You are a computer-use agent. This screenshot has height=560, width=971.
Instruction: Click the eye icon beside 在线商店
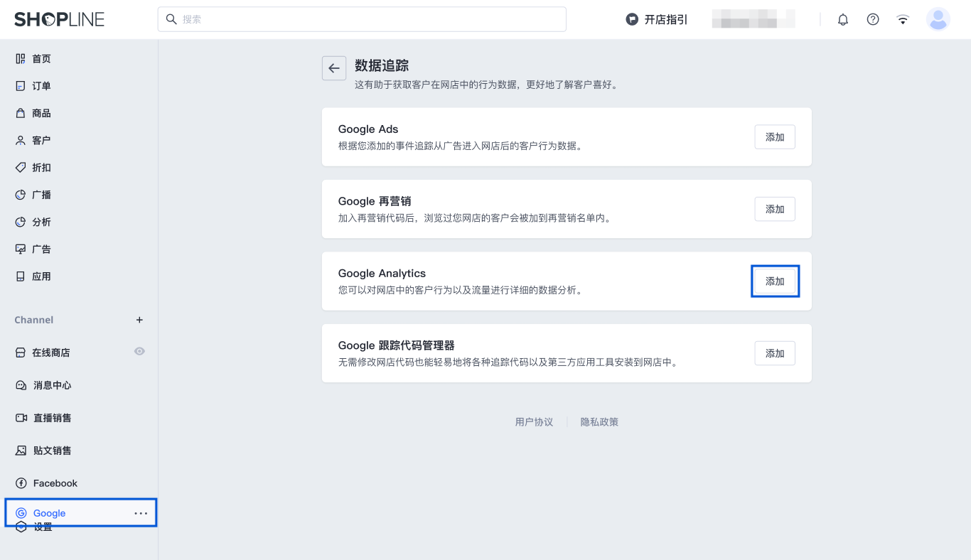pyautogui.click(x=139, y=351)
